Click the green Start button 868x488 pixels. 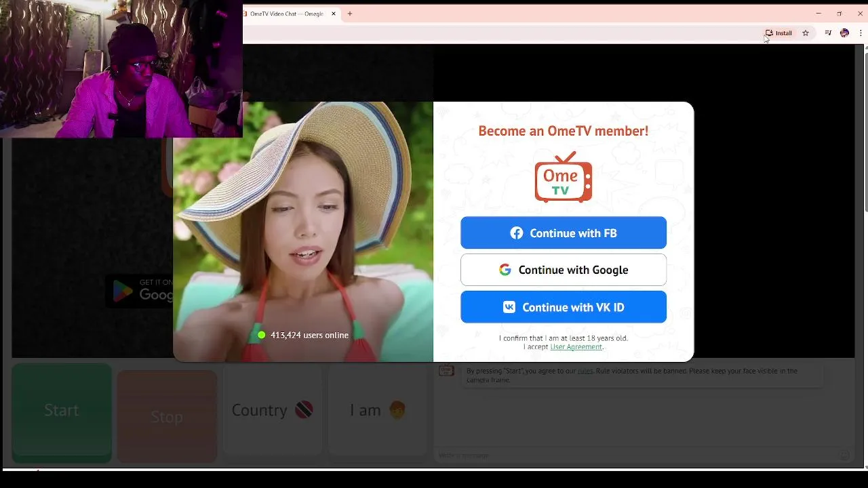62,413
